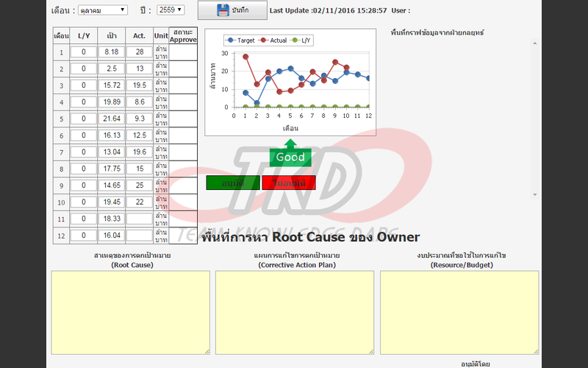This screenshot has height=368, width=588.
Task: Click the Approve status cell for month 10
Action: (183, 202)
